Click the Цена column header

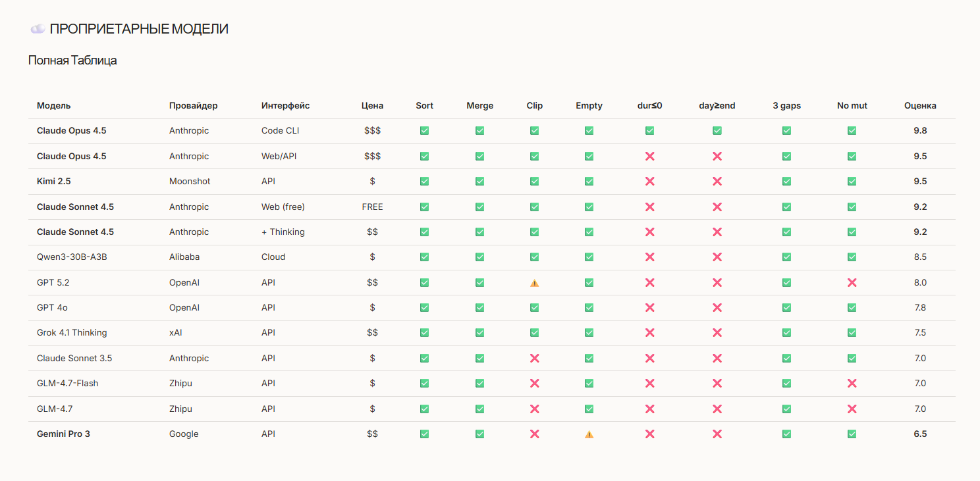pyautogui.click(x=372, y=106)
